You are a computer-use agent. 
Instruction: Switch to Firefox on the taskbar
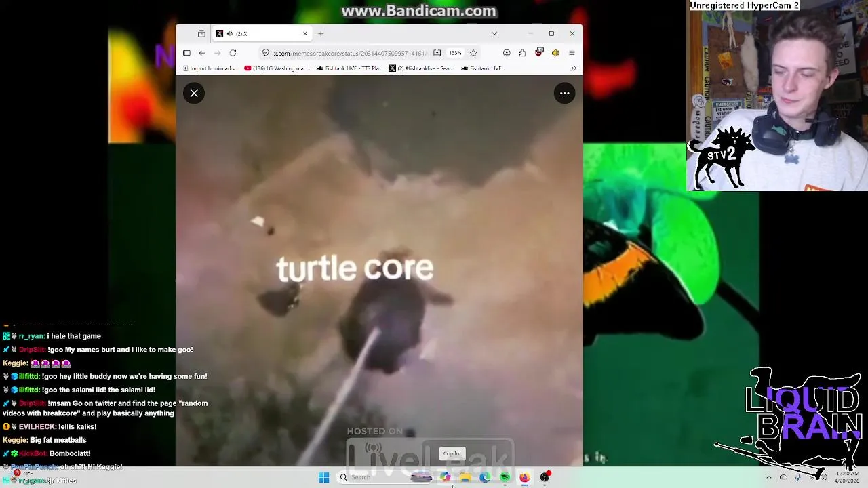click(524, 477)
